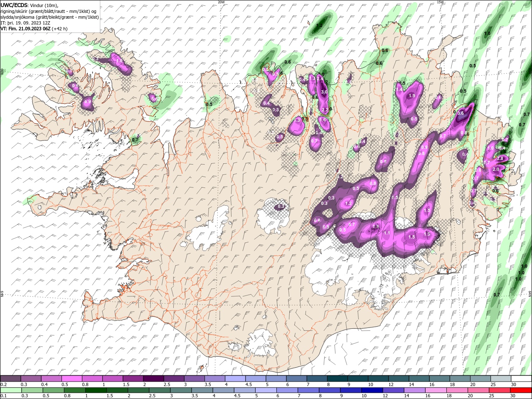Click the bright pink 0.5 swatch in upper legend bar
The height and width of the screenshot is (399, 532).
71,379
